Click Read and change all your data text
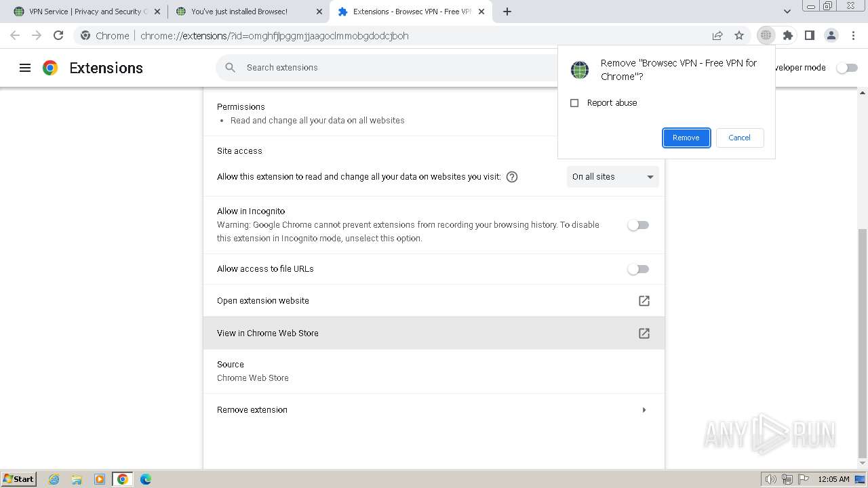This screenshot has width=868, height=488. [317, 121]
